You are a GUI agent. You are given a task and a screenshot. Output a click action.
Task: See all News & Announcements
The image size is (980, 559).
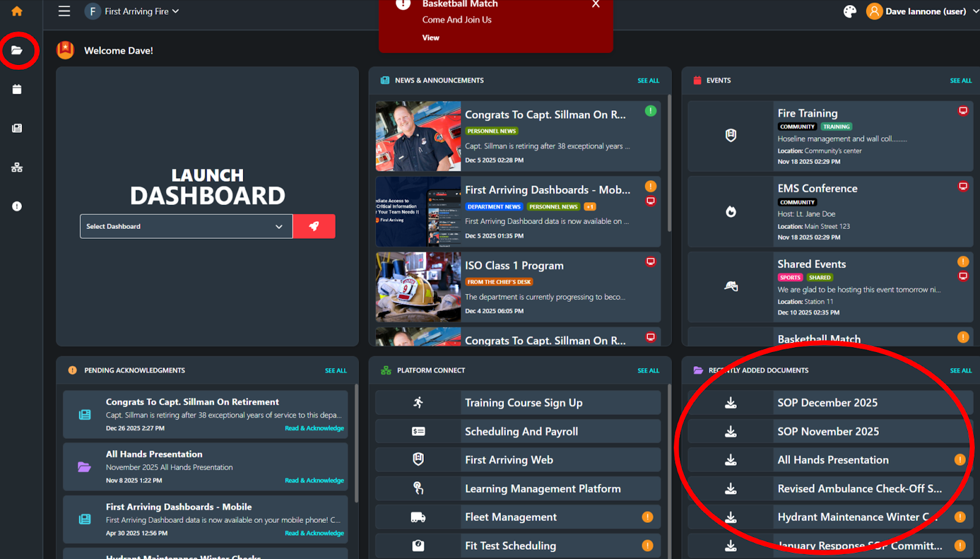(x=648, y=80)
